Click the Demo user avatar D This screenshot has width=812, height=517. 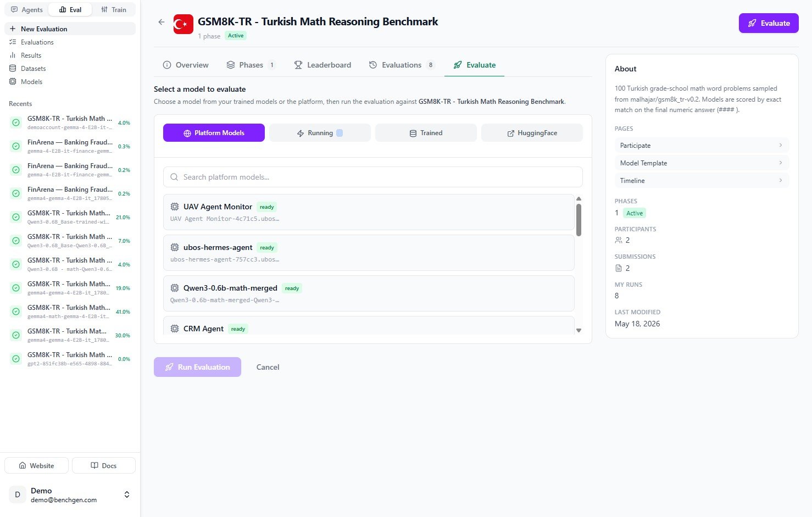[x=18, y=494]
